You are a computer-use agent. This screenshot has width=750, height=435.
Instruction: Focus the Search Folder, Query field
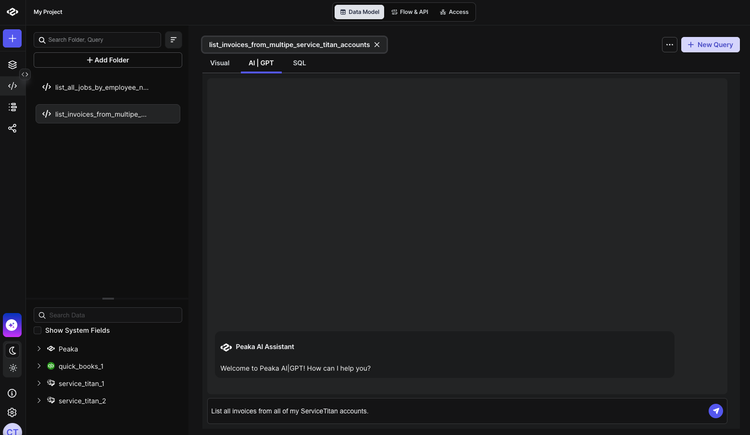pyautogui.click(x=97, y=40)
